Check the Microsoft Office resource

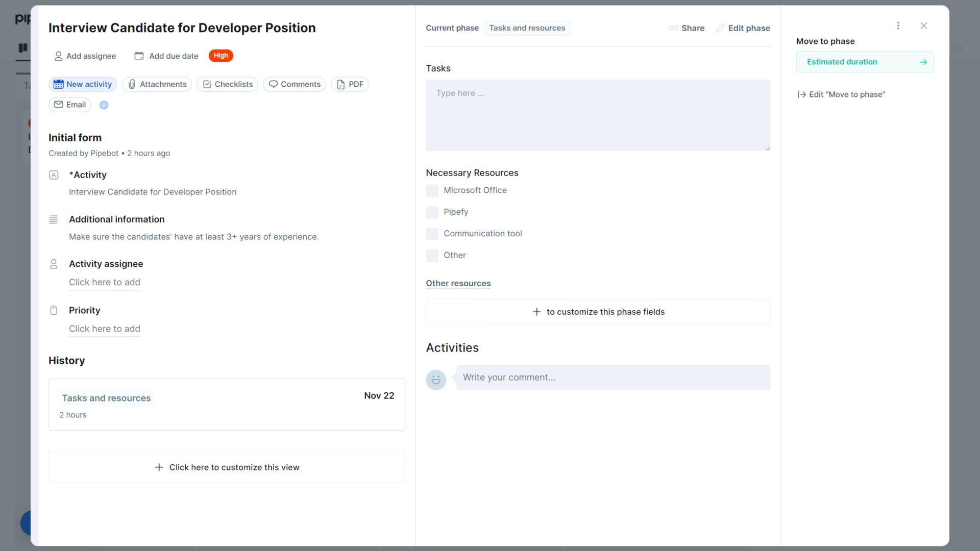coord(432,190)
